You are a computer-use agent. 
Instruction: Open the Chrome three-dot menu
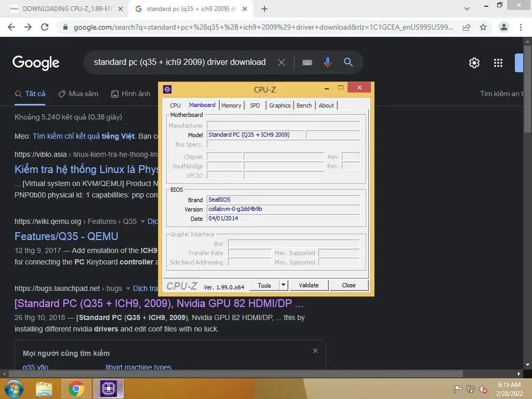click(521, 27)
